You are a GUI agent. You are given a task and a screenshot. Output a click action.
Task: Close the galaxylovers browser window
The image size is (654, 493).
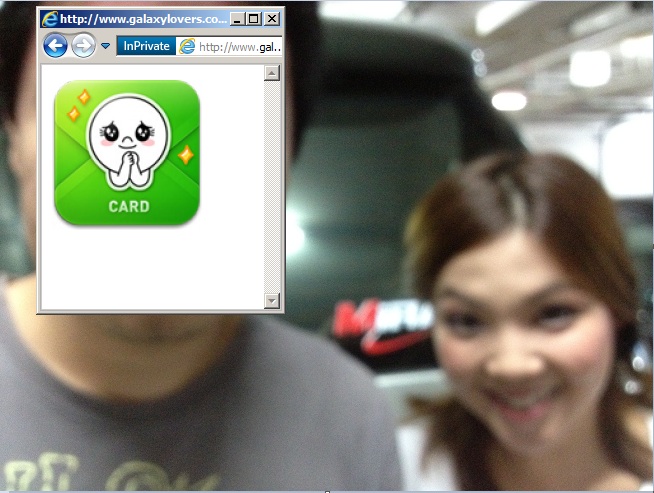272,19
